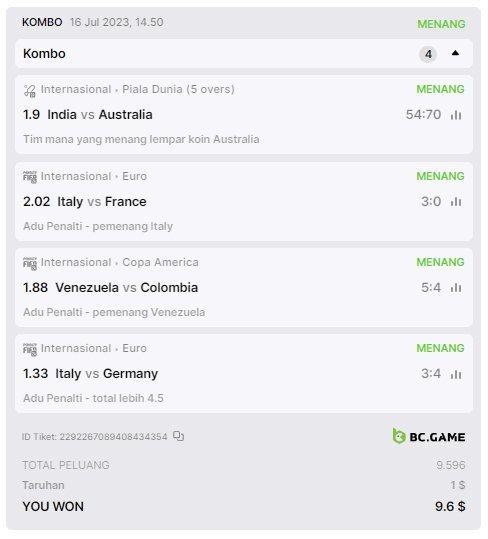Screen dimensions: 488x539
Task: Click the ticket ID number text
Action: pyautogui.click(x=113, y=437)
